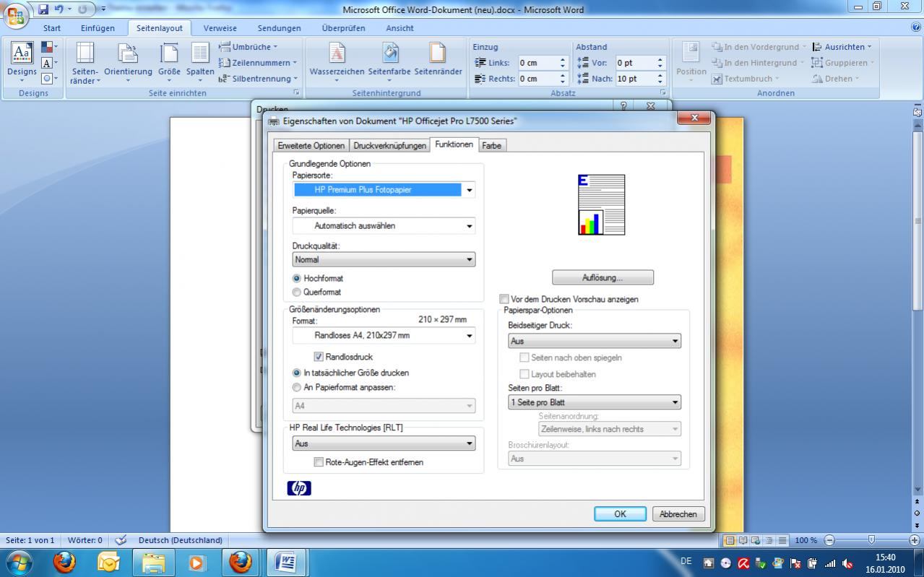The height and width of the screenshot is (577, 924).
Task: Open the Position arrange menu
Action: point(691,62)
